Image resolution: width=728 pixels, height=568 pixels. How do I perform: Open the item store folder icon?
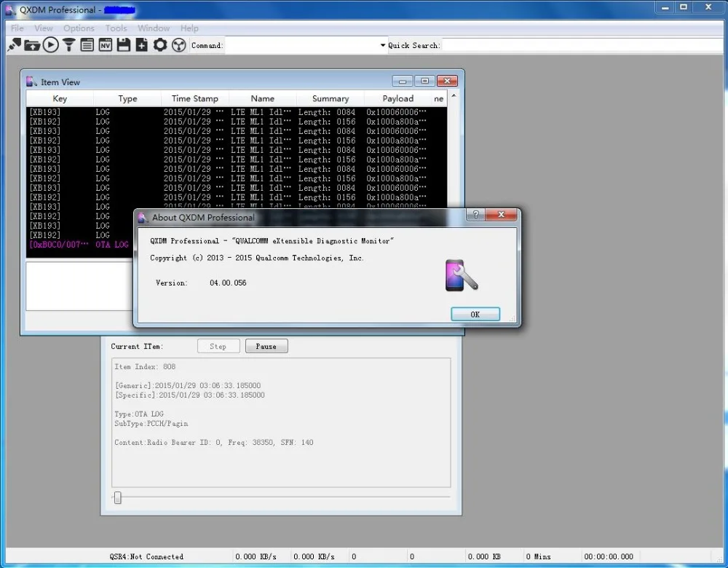[32, 44]
